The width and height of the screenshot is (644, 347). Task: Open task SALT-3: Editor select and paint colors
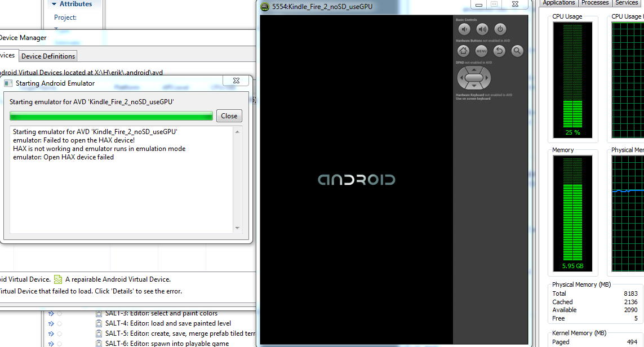[161, 313]
